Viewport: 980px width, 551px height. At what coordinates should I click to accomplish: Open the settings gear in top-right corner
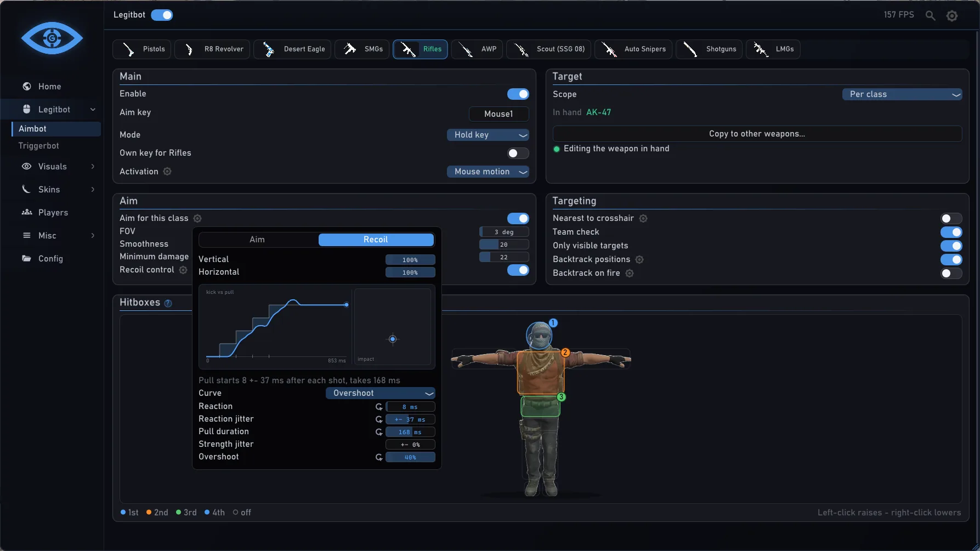952,16
